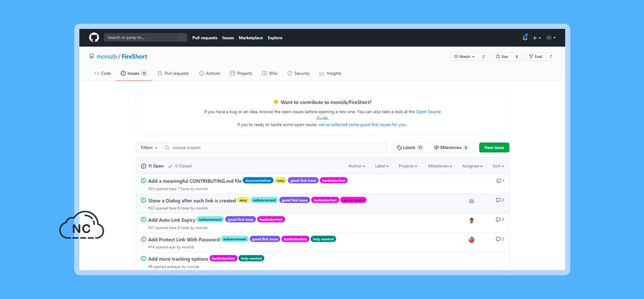Screen dimensions: 644x299
Task: Select easy label on CONTRIBUTING.md issue
Action: (281, 180)
